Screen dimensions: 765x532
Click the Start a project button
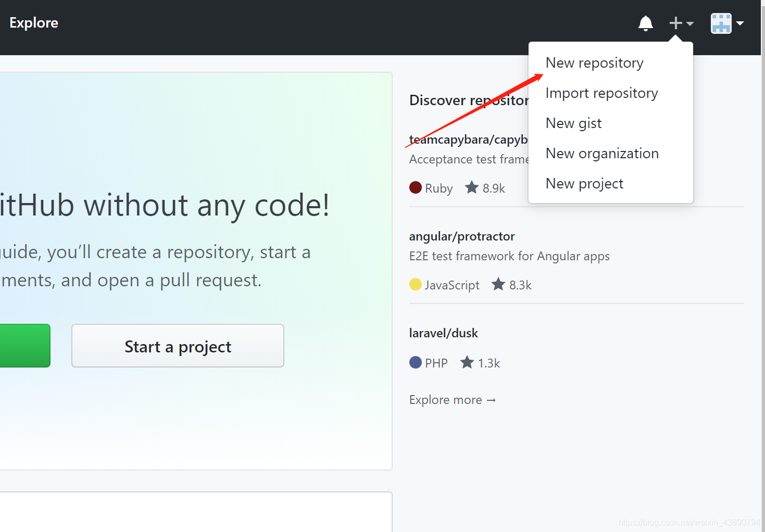pos(178,346)
